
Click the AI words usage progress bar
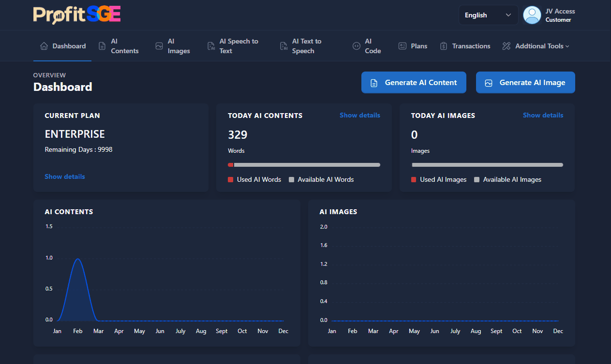click(x=304, y=165)
